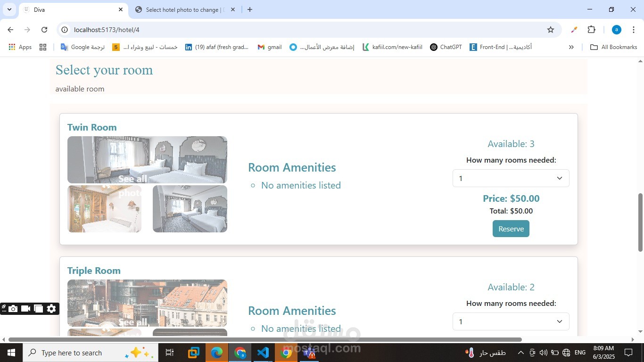The image size is (644, 362).
Task: Click the horizontal page scrollbar
Action: (265, 339)
